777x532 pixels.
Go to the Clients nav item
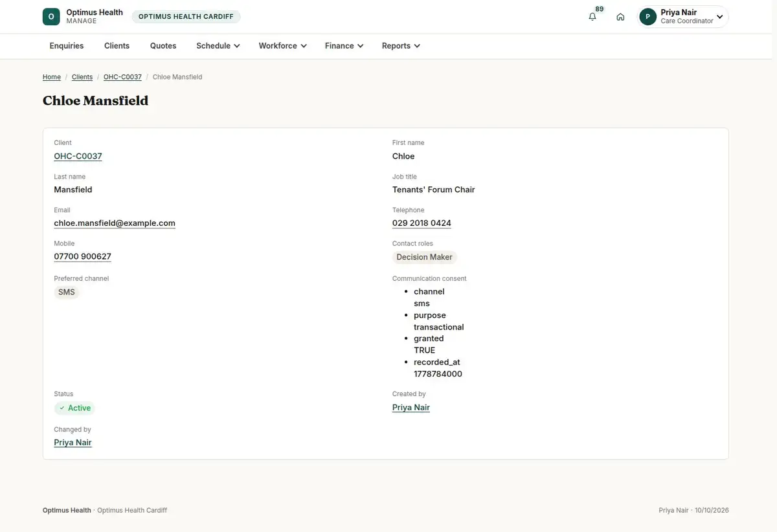tap(117, 46)
